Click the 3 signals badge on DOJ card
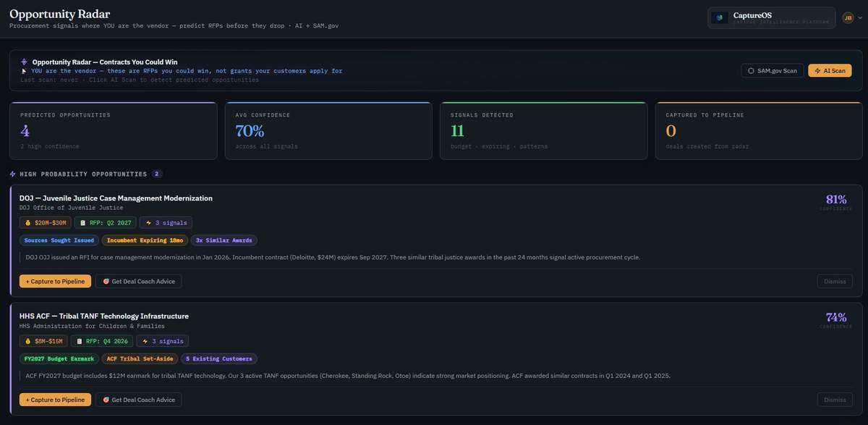This screenshot has width=868, height=425. [x=166, y=223]
